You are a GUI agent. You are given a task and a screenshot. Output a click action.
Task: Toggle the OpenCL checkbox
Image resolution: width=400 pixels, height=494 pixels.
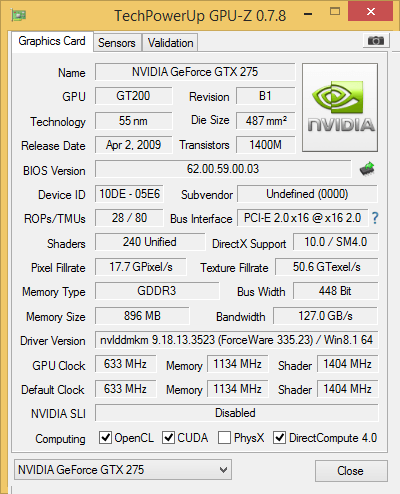click(105, 437)
